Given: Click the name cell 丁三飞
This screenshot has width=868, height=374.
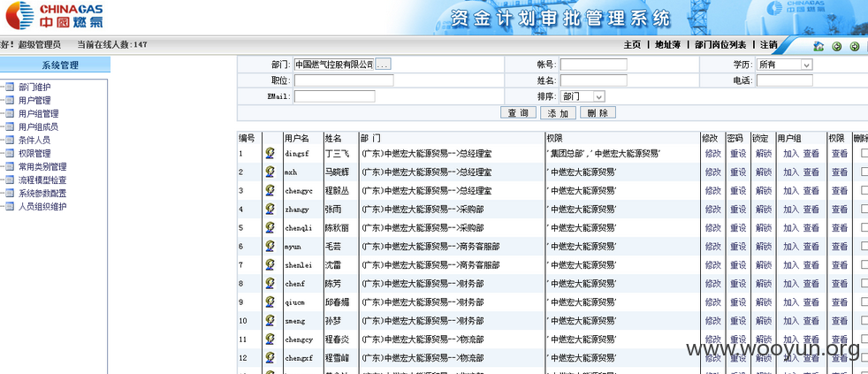Looking at the screenshot, I should click(337, 154).
